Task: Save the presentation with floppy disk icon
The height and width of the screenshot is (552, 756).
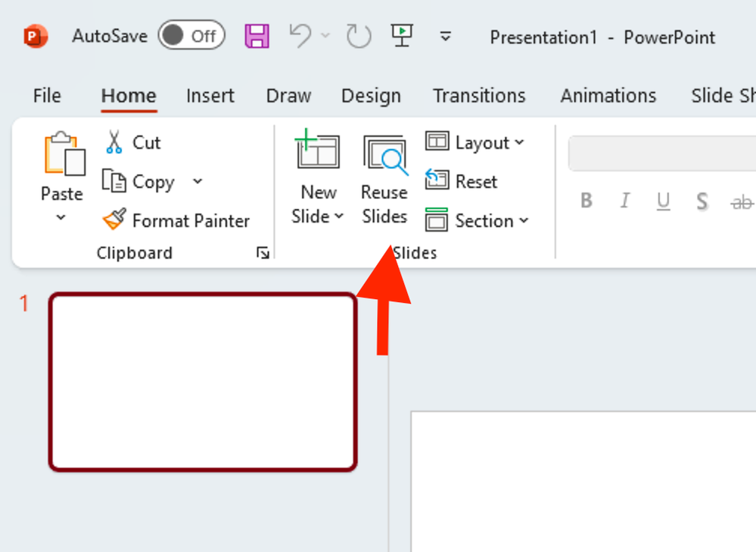Action: coord(257,36)
